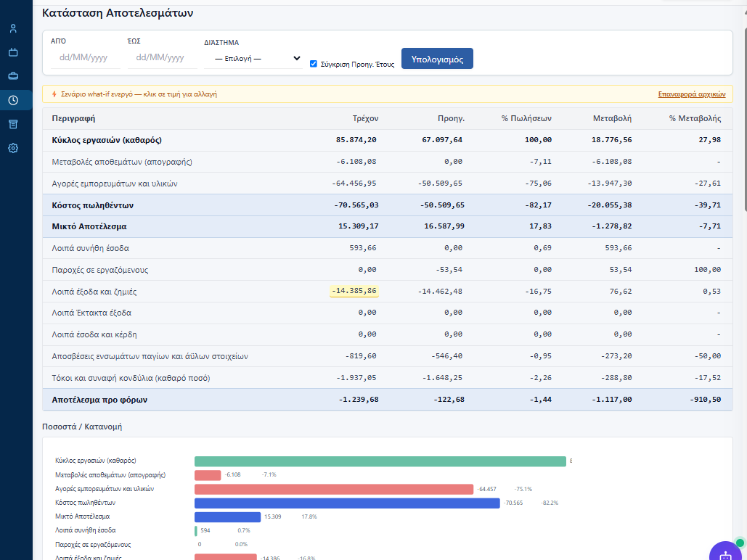
Task: Open the briefcase sidebar icon
Action: coord(13,76)
